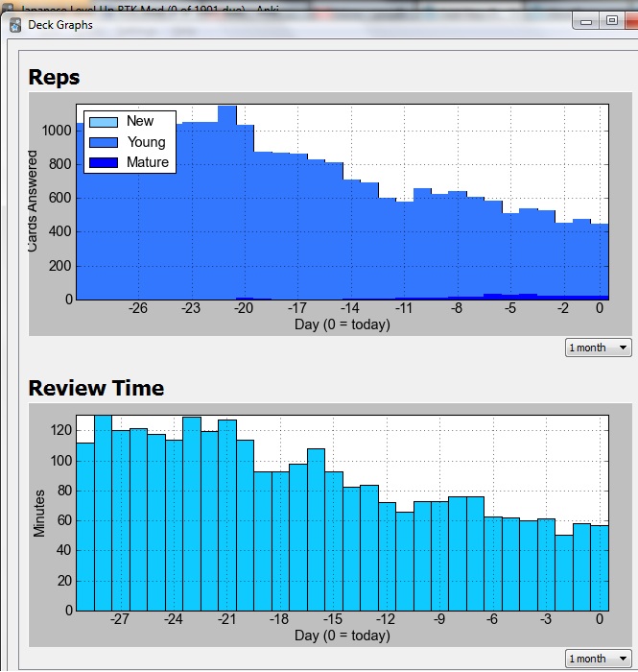Click the Review Time section heading

click(96, 389)
